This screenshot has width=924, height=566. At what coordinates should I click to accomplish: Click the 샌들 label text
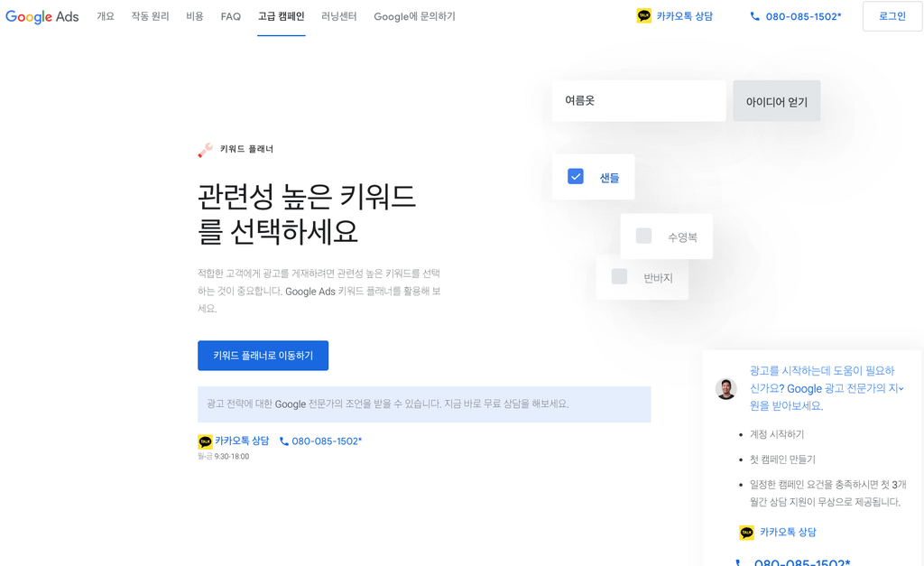[609, 178]
